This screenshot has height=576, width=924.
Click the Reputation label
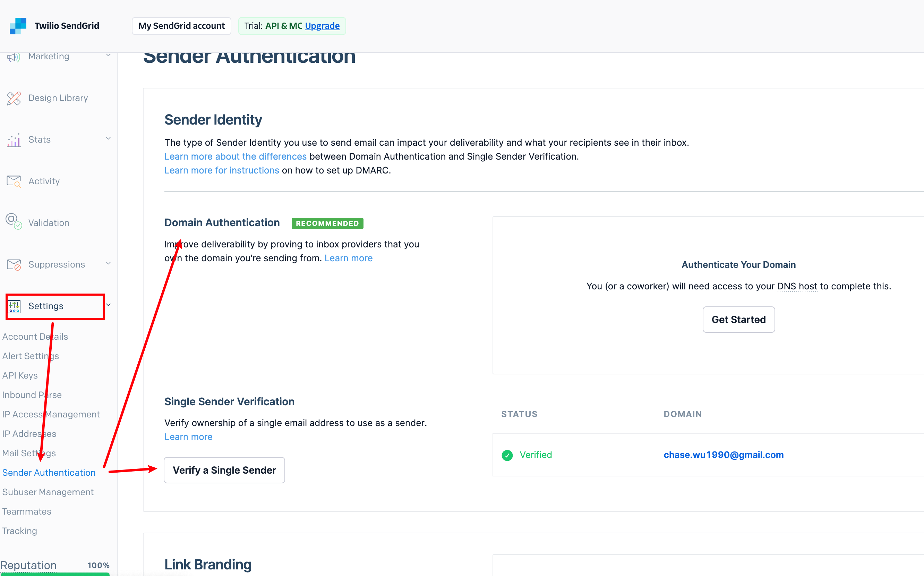[x=28, y=565]
